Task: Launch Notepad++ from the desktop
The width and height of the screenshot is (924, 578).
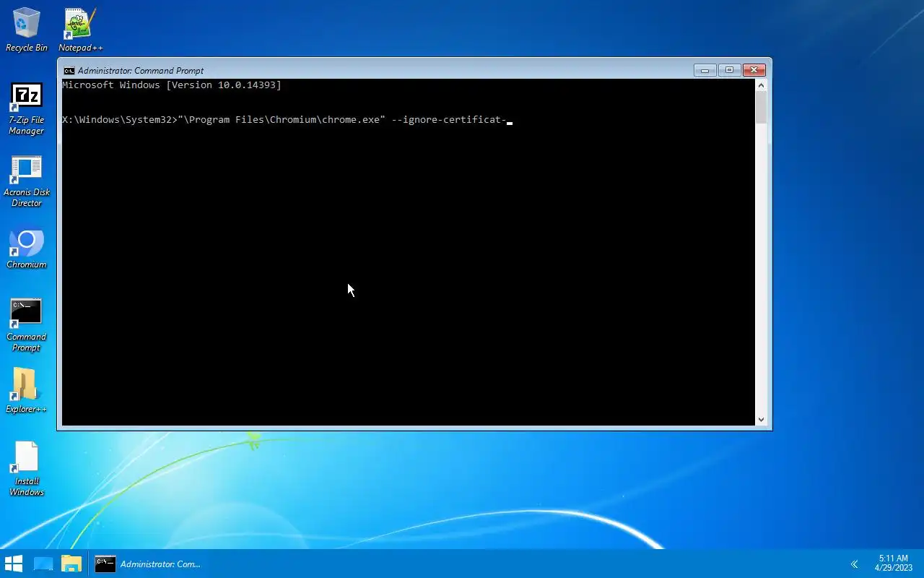Action: (80, 30)
